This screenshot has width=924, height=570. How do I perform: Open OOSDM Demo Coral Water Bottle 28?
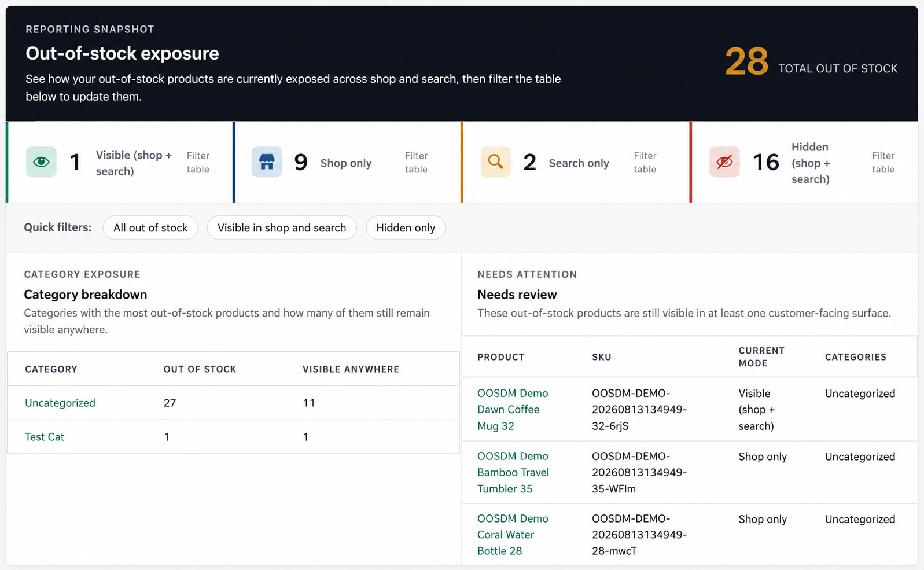(513, 535)
